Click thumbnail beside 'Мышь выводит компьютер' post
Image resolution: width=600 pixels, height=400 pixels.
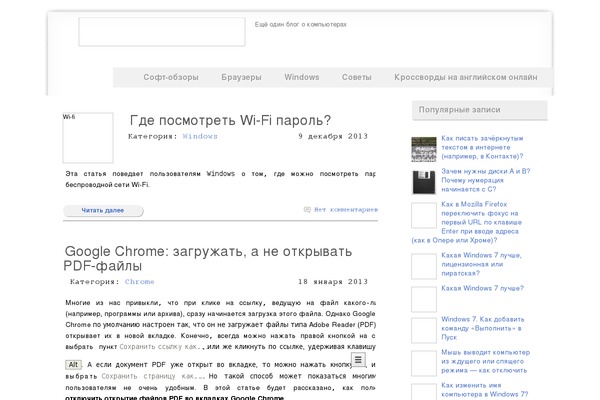[424, 363]
